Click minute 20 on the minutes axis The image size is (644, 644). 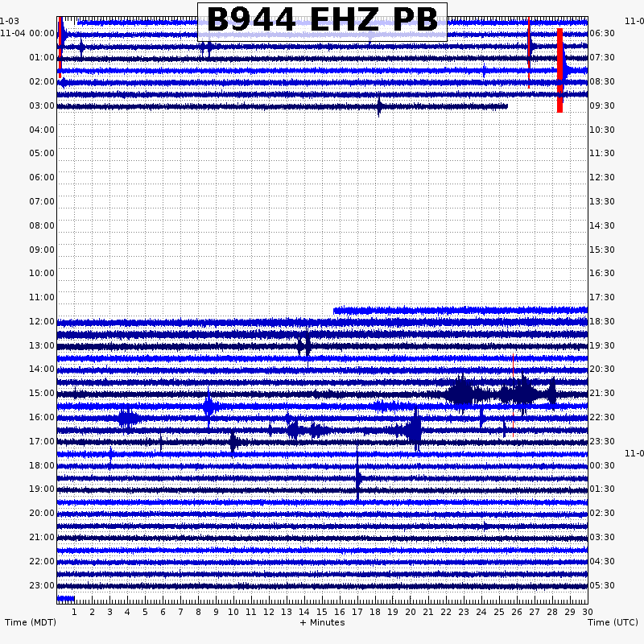tap(411, 612)
